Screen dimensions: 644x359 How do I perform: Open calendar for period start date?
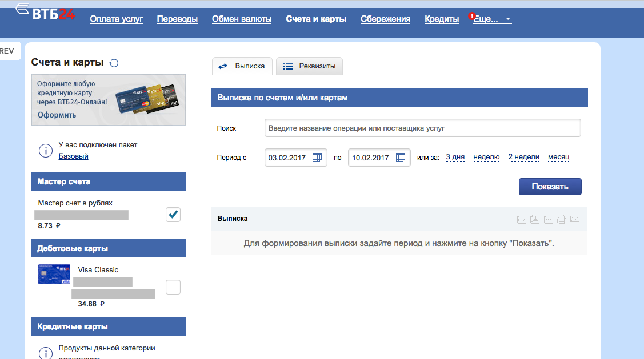(x=317, y=158)
